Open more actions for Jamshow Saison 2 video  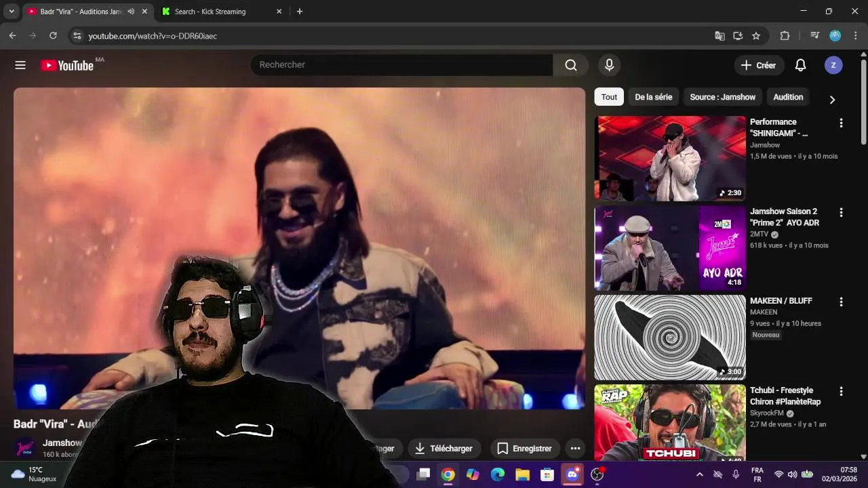click(x=841, y=212)
